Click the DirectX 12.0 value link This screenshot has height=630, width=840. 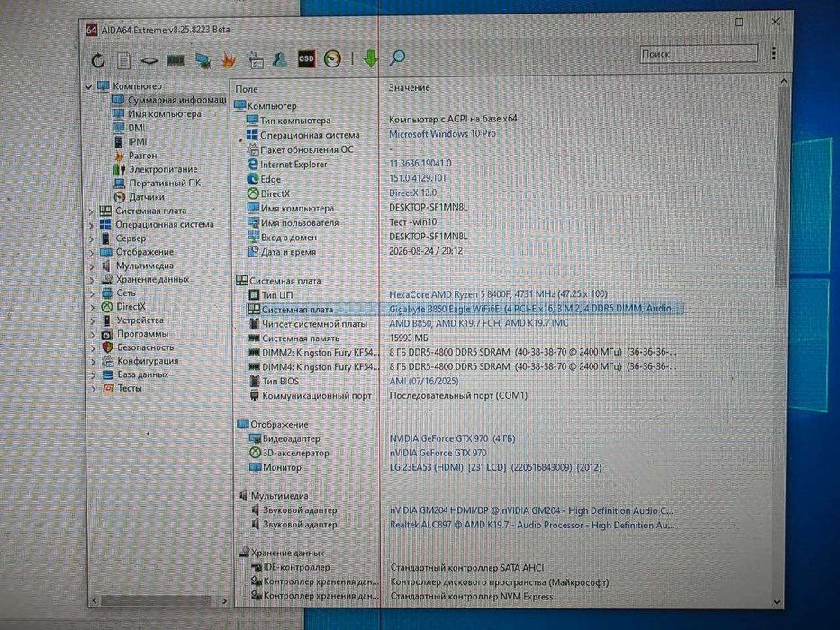(412, 193)
